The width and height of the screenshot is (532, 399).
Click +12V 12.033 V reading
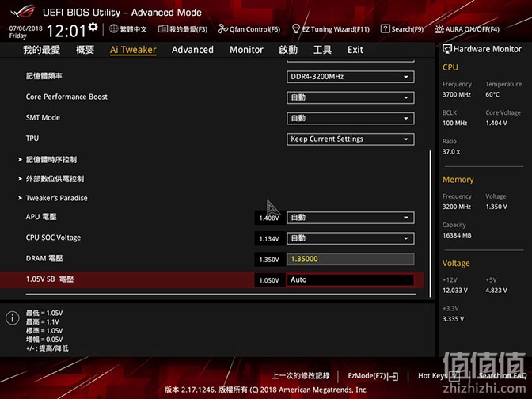point(454,291)
